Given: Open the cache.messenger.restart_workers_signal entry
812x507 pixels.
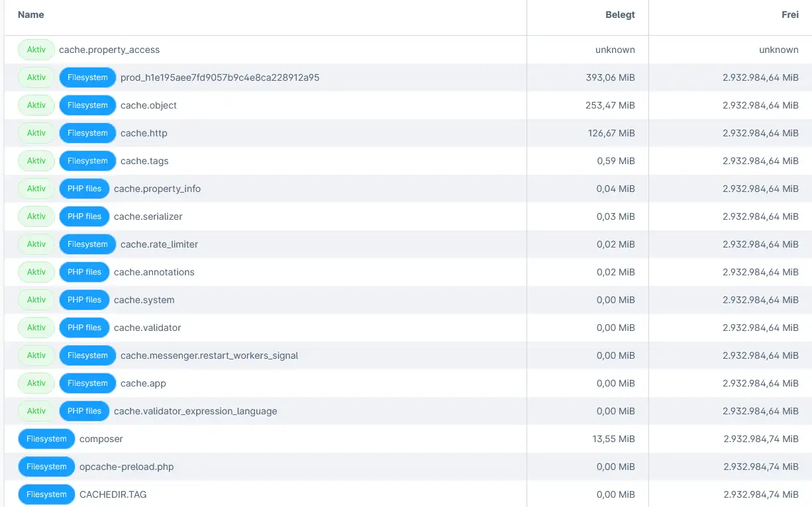Looking at the screenshot, I should pos(207,355).
